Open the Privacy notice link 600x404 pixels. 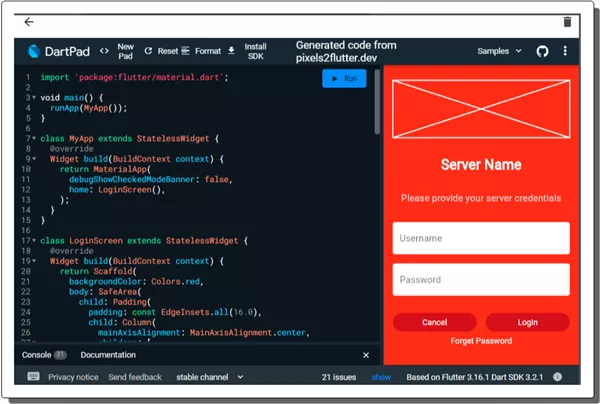pos(73,377)
